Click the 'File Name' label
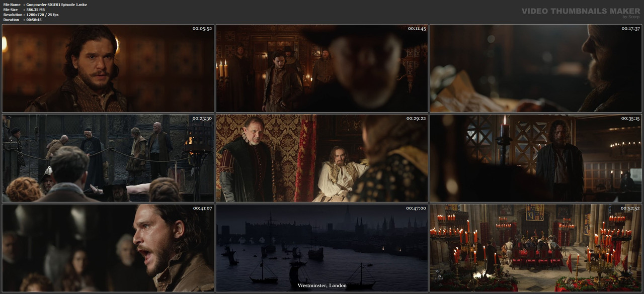This screenshot has height=294, width=644. click(12, 5)
